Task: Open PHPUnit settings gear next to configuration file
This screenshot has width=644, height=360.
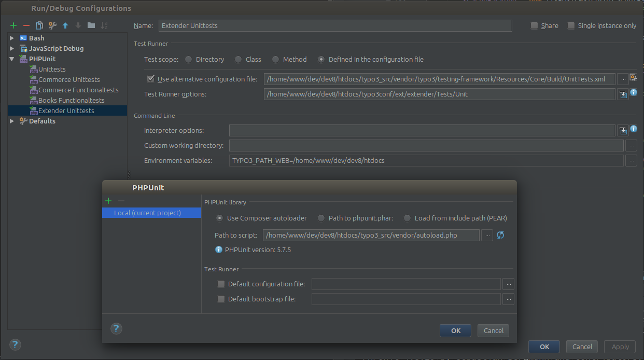Action: 633,78
